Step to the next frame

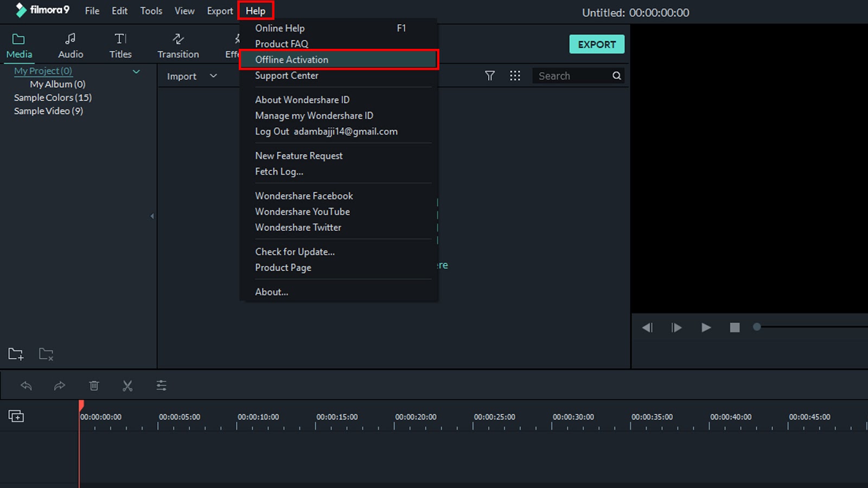tap(676, 328)
